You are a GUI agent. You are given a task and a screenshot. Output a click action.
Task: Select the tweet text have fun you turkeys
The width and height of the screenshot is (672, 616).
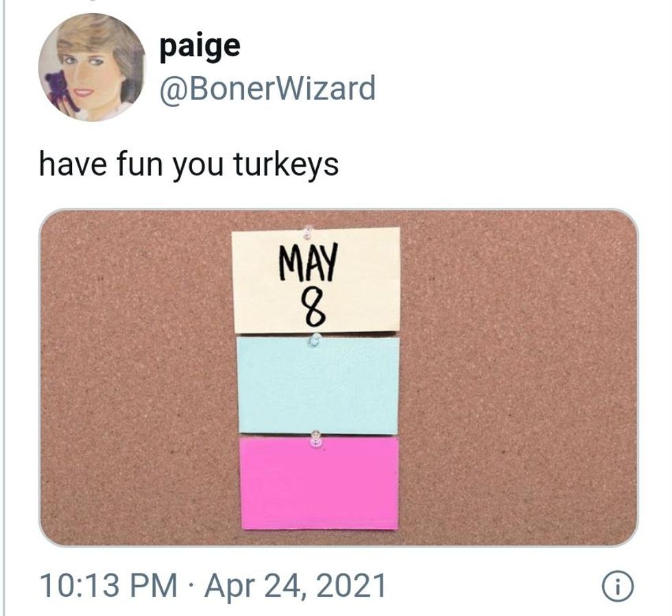click(189, 165)
